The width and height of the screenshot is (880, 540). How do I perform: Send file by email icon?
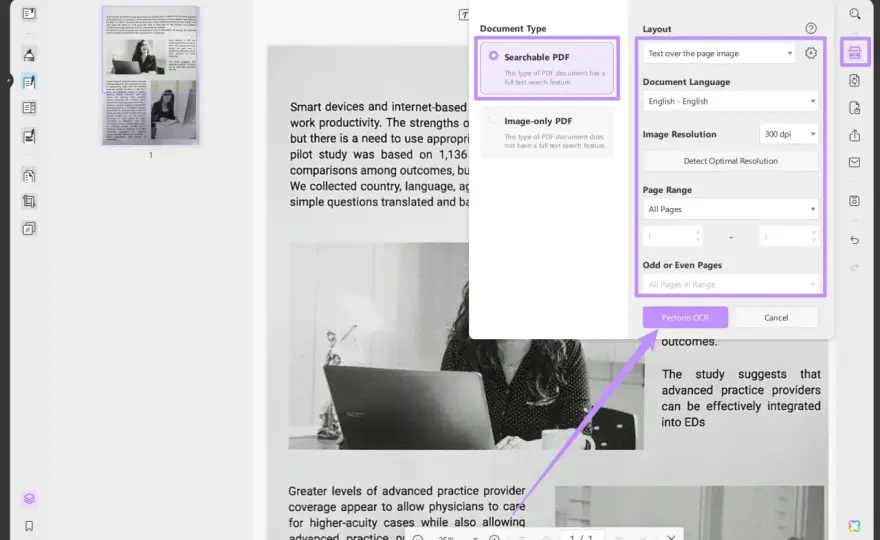854,162
